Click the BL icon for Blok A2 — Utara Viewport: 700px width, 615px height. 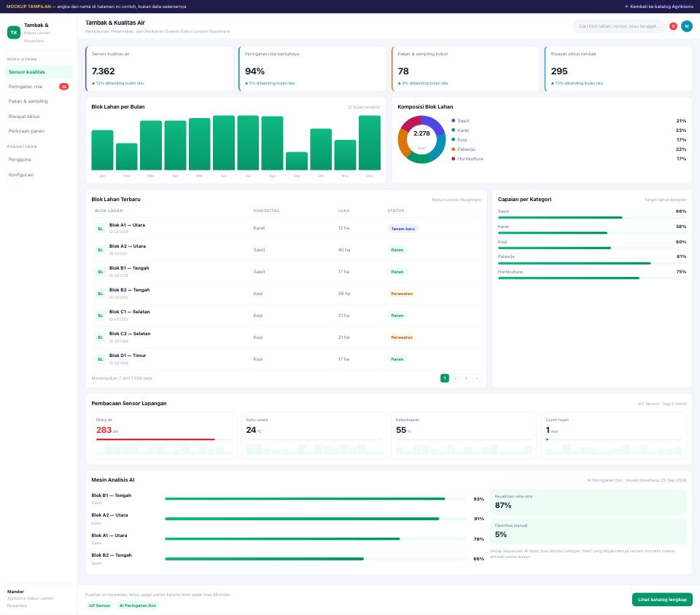[x=101, y=250]
